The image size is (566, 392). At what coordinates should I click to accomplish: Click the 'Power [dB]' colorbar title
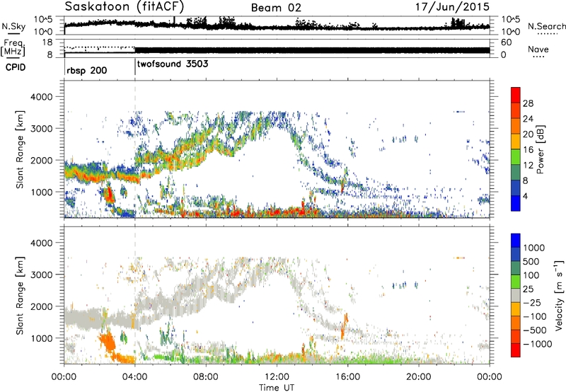(x=540, y=149)
